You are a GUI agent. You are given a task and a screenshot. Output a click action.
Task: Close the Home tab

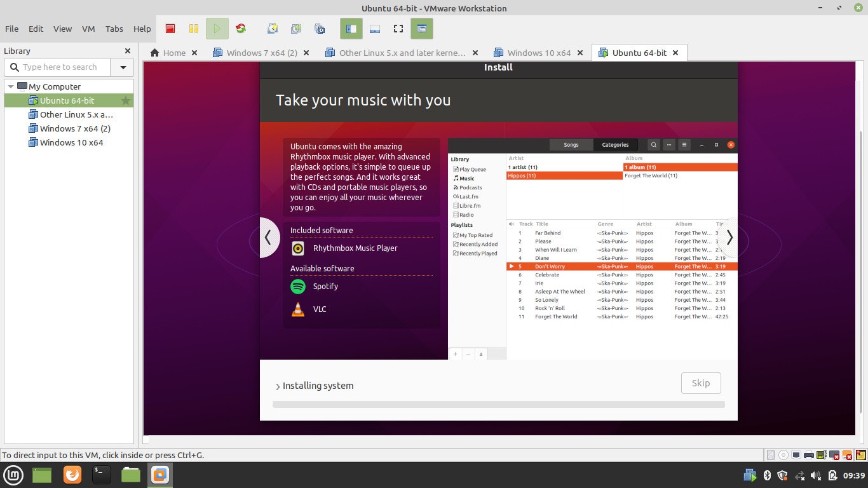tap(194, 53)
